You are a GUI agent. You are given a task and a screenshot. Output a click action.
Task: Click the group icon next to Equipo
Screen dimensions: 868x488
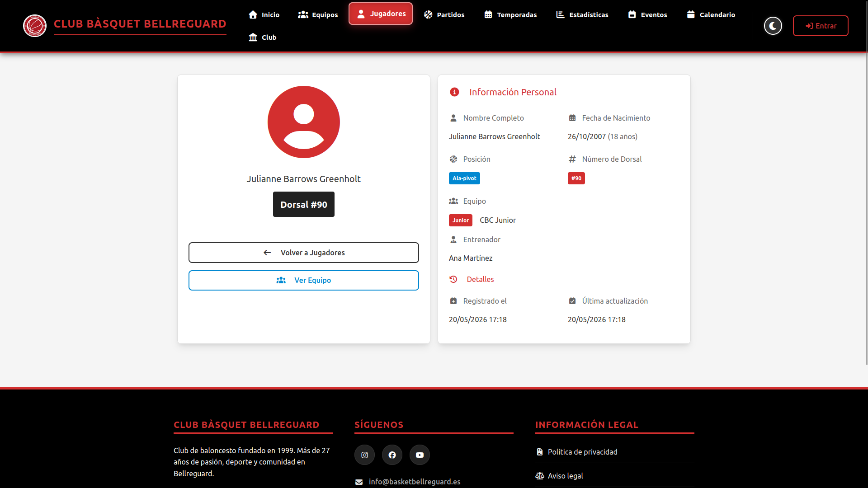click(x=453, y=201)
